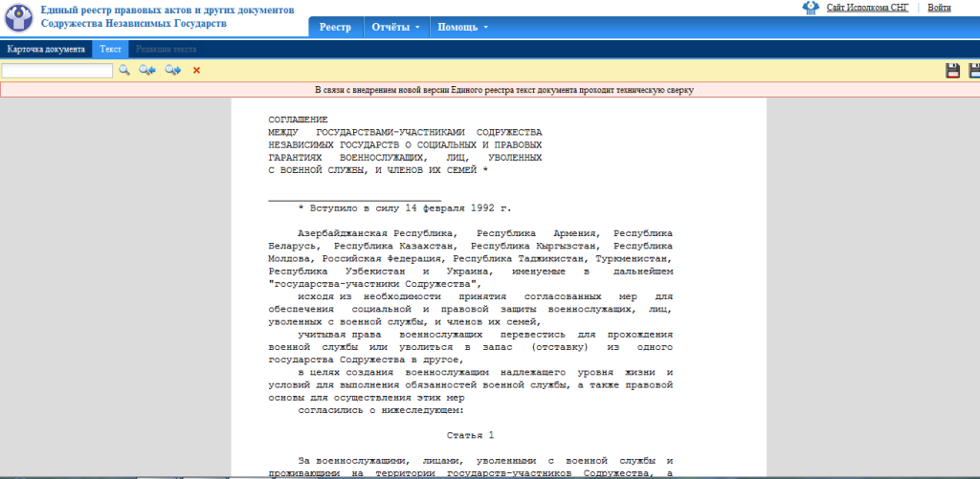Open the Редакции текста tab

[167, 48]
